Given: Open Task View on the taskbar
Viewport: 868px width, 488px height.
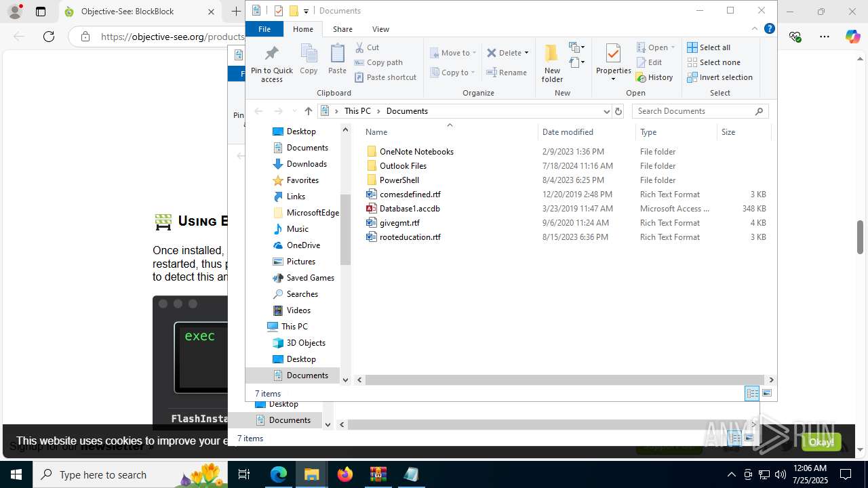Looking at the screenshot, I should (244, 474).
